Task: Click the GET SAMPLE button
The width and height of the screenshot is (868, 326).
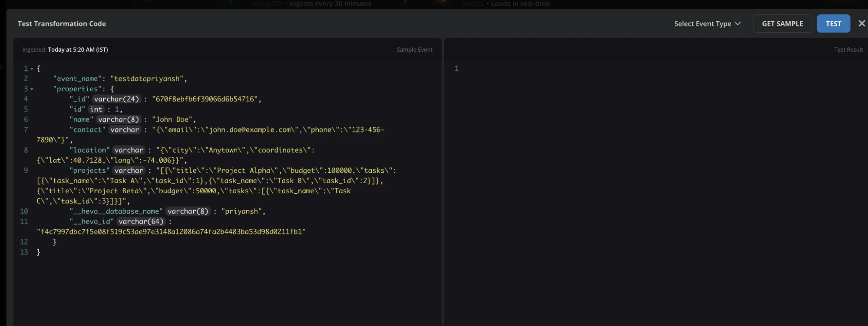Action: (x=782, y=24)
